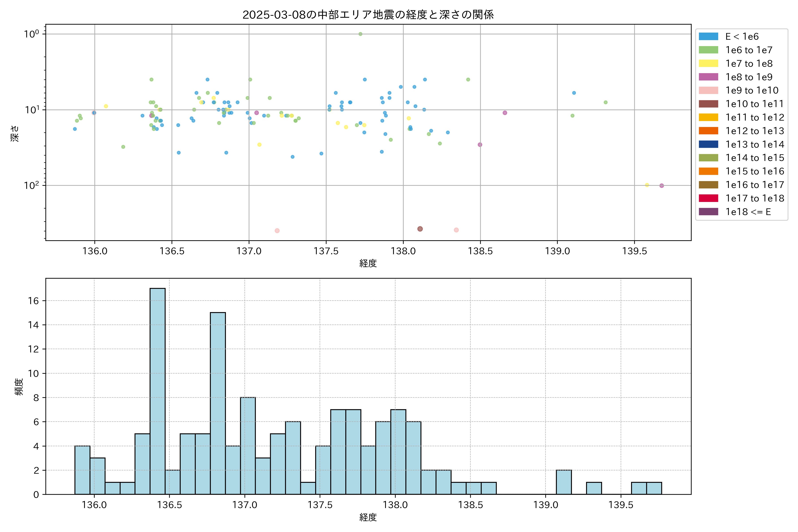The width and height of the screenshot is (798, 532).
Task: Click the navy '1e13 to 1e14' legend swatch
Action: (x=708, y=144)
